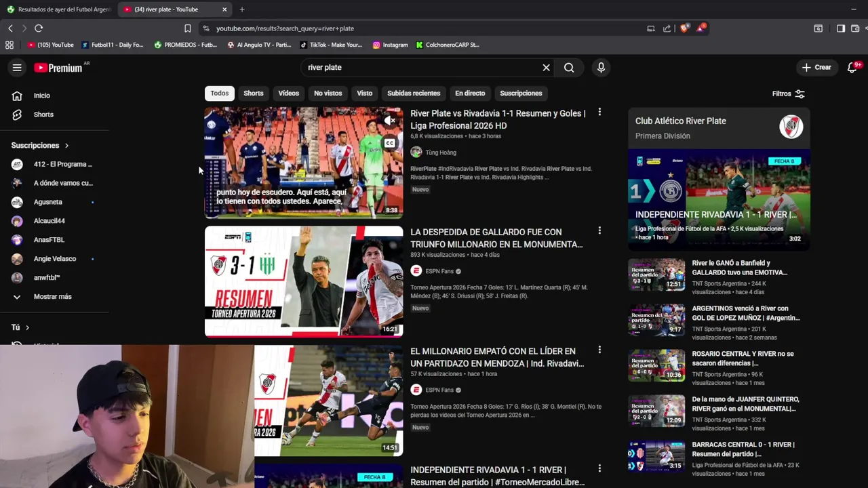The image size is (868, 488).
Task: Click the address bar URL
Action: [285, 28]
